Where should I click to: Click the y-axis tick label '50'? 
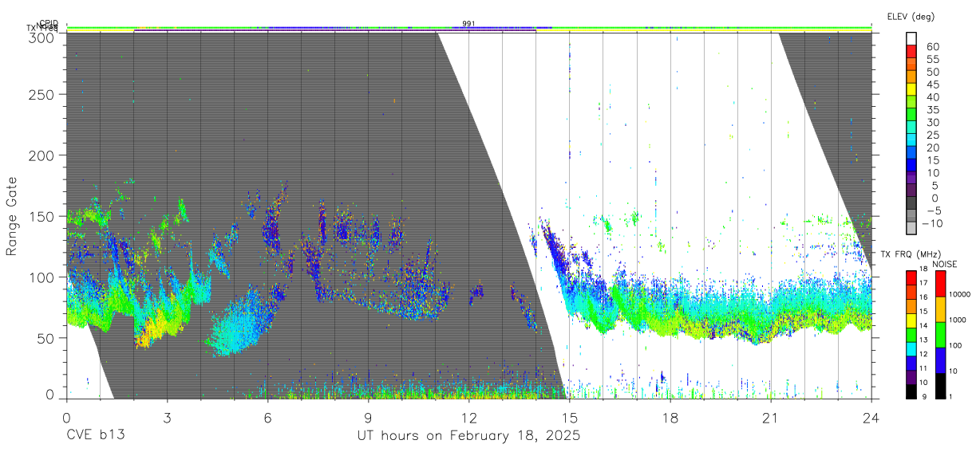[x=45, y=337]
